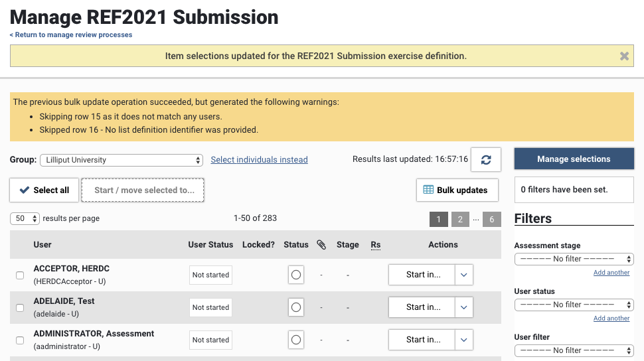Screen dimensions: 644x361
Task: Click the paperclip attachments column icon
Action: (x=321, y=245)
